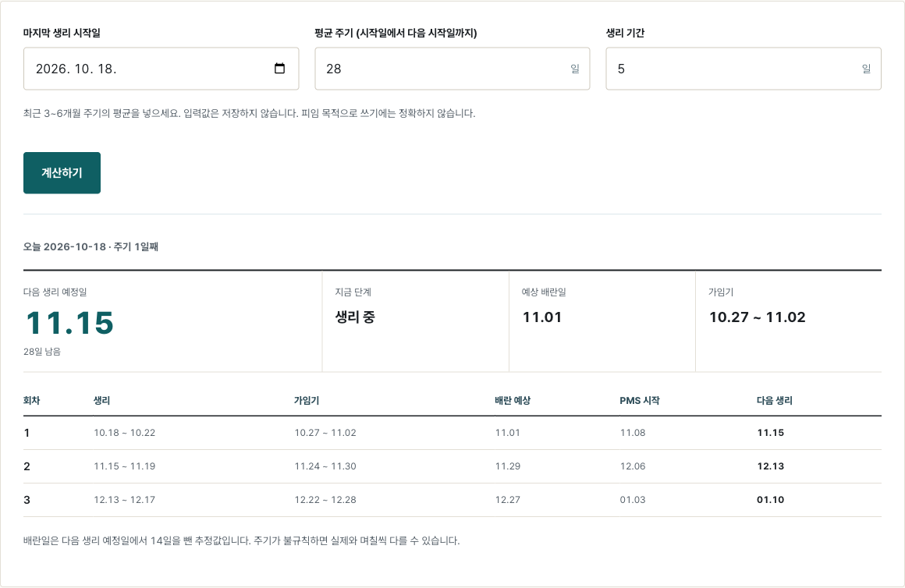Select cell 10.18 ~ 10.22 in row 1
The height and width of the screenshot is (588, 905).
125,433
